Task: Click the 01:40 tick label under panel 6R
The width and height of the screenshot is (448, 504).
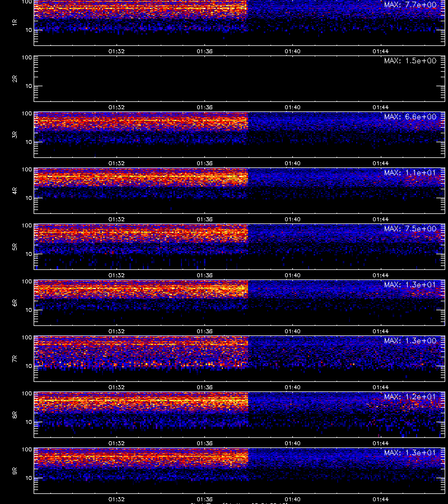Action: click(x=292, y=332)
